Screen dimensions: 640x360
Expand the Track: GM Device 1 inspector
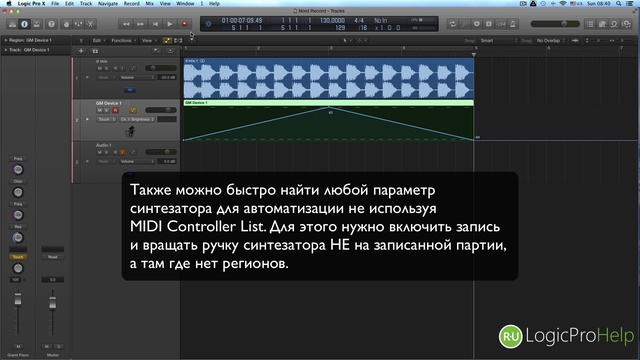[6, 50]
